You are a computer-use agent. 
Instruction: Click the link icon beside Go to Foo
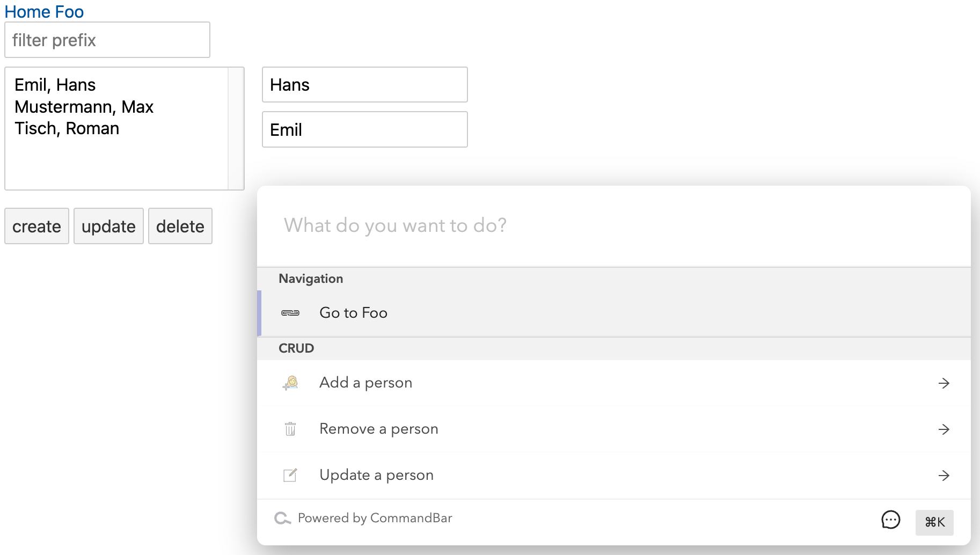click(290, 313)
